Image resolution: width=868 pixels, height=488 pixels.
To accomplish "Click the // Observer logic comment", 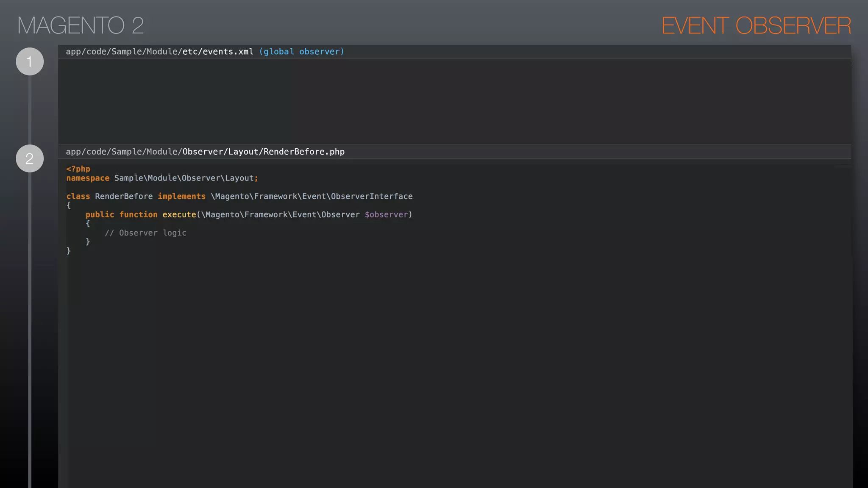I will pos(145,233).
